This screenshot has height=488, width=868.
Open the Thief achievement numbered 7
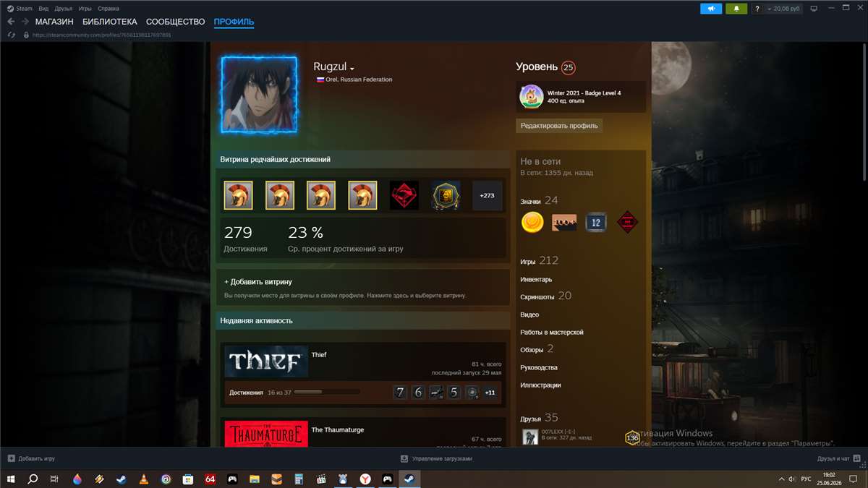(400, 393)
